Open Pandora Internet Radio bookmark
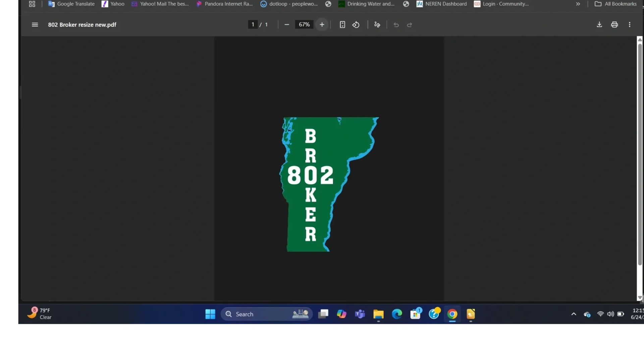Screen dimensions: 644x362 224,4
